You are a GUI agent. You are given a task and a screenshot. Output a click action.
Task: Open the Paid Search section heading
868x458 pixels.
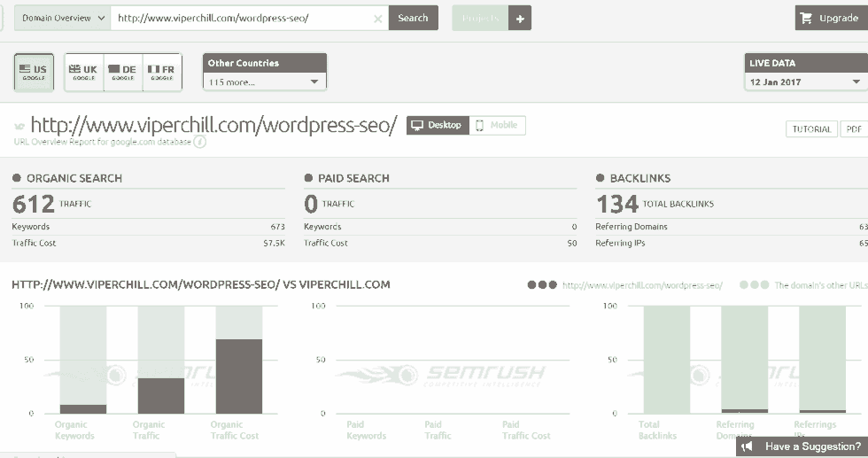(x=353, y=178)
